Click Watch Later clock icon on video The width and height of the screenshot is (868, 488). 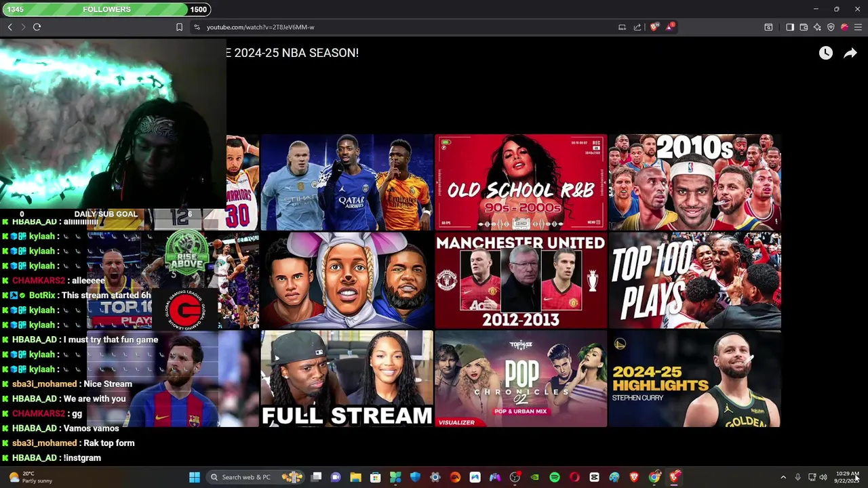click(825, 53)
